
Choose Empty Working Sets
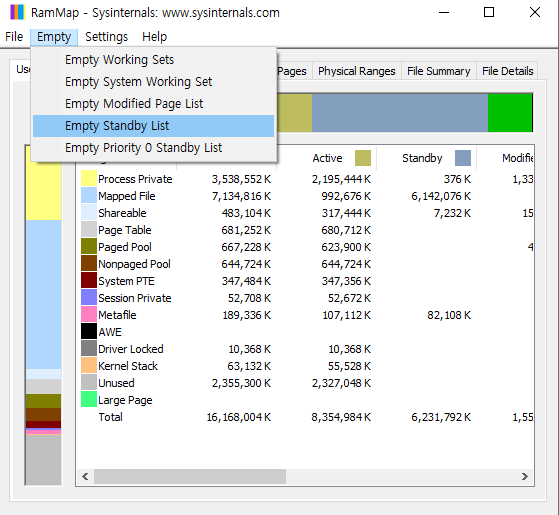click(153, 60)
